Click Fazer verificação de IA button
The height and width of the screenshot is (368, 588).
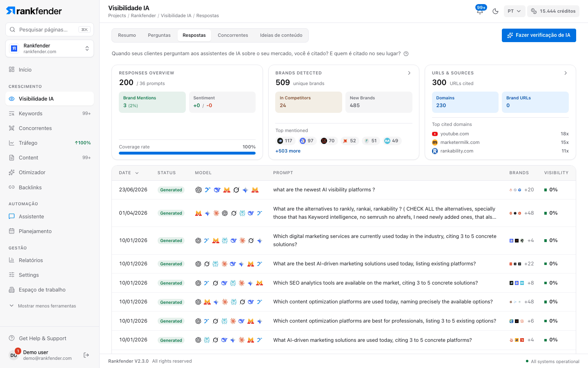coord(539,35)
